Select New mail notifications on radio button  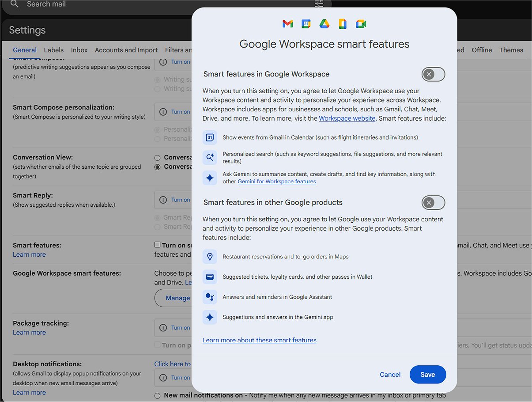(x=157, y=396)
